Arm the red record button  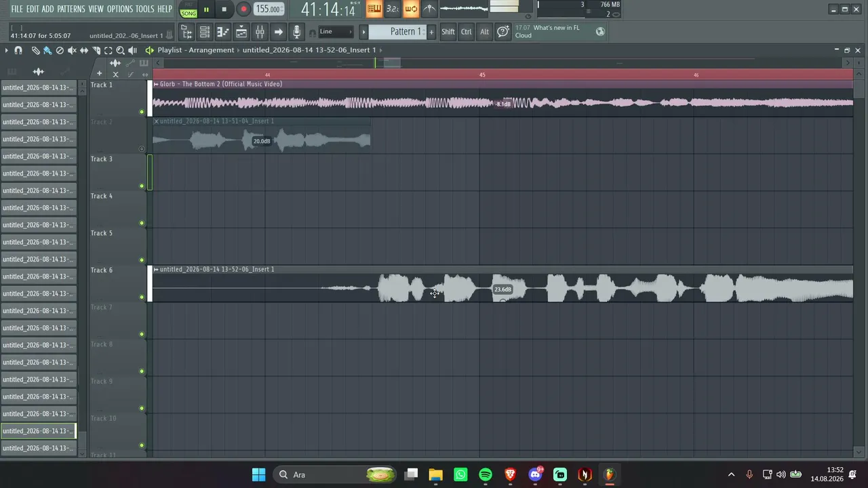pyautogui.click(x=243, y=9)
